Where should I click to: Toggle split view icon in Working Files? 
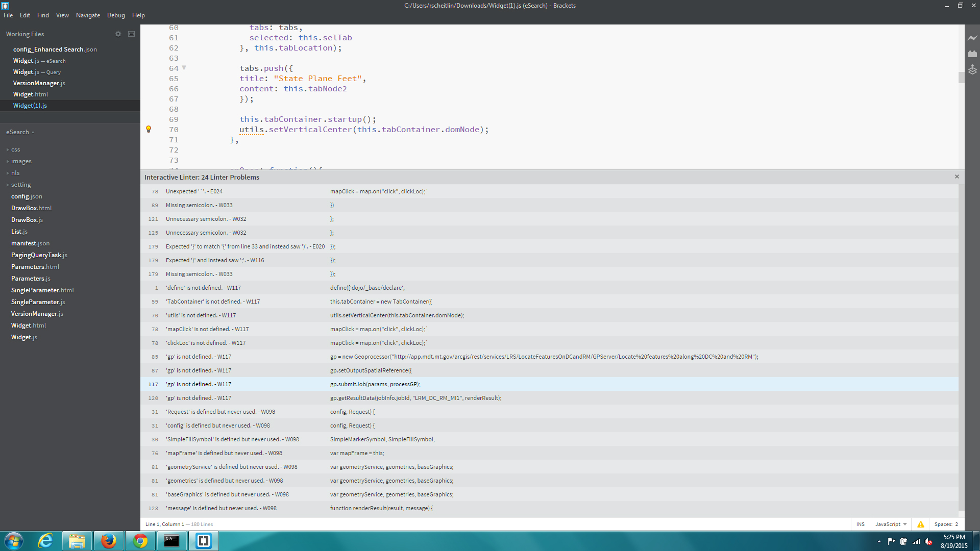pos(131,34)
